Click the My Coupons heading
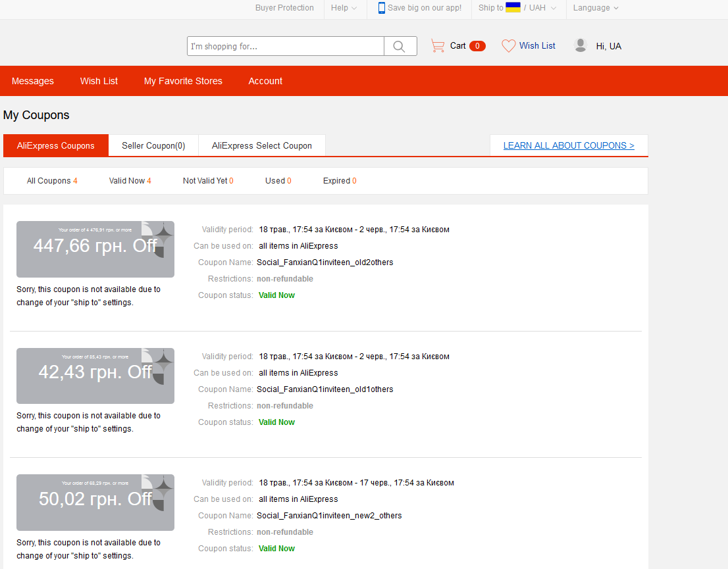This screenshot has width=728, height=569. [36, 115]
